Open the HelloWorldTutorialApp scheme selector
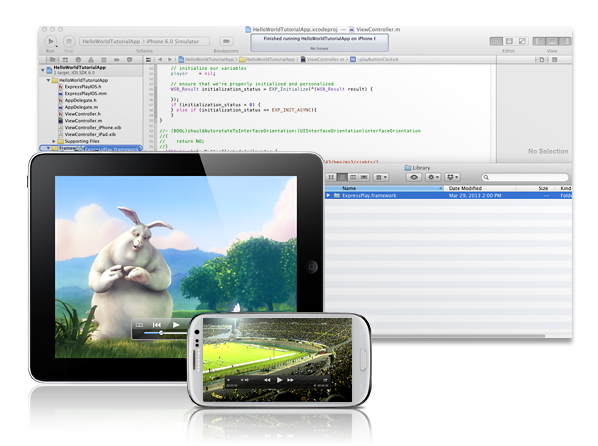Image resolution: width=598 pixels, height=446 pixels. tap(145, 41)
